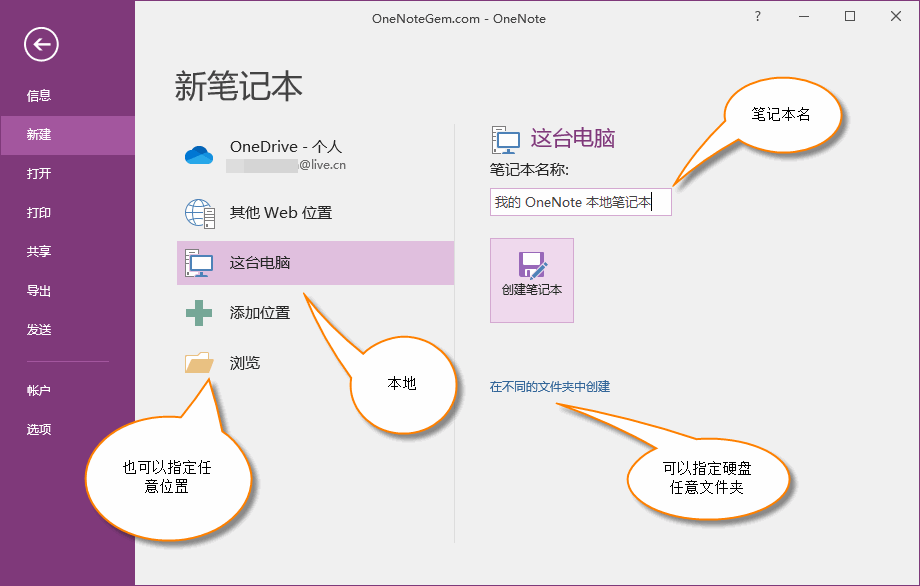
Task: Select OneDrive - 个人 location
Action: 286,147
